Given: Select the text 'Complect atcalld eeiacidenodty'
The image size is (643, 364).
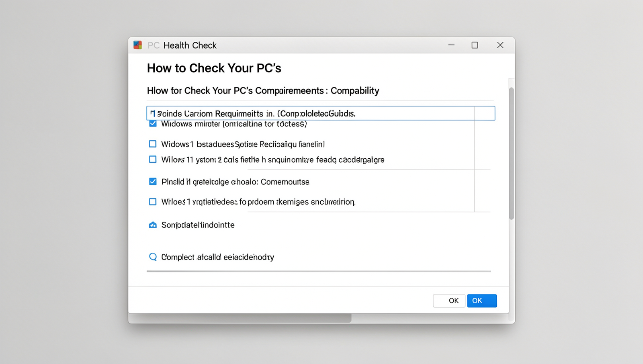Looking at the screenshot, I should click(x=217, y=257).
